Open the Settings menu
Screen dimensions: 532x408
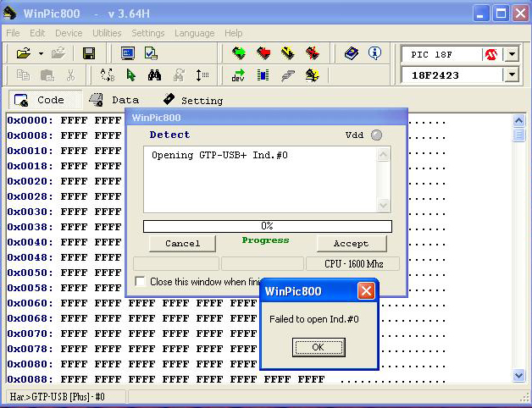(148, 33)
